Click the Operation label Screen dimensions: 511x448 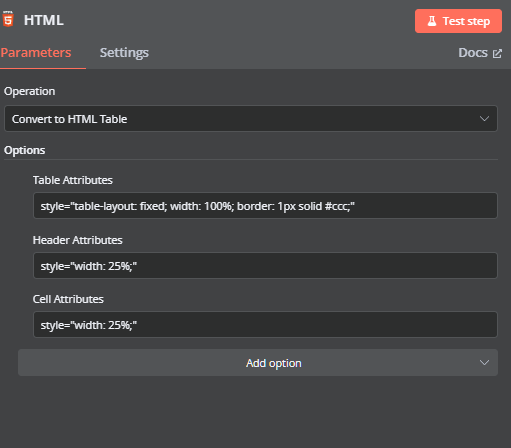tap(30, 91)
